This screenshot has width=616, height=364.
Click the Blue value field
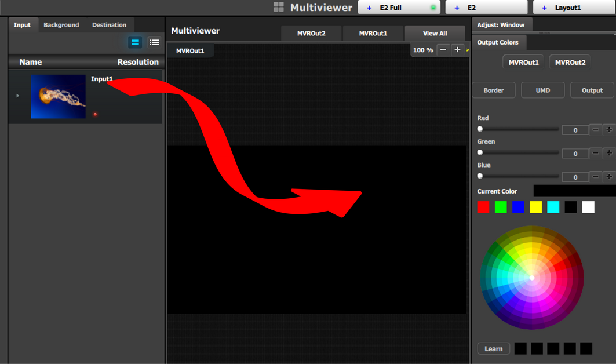point(575,177)
